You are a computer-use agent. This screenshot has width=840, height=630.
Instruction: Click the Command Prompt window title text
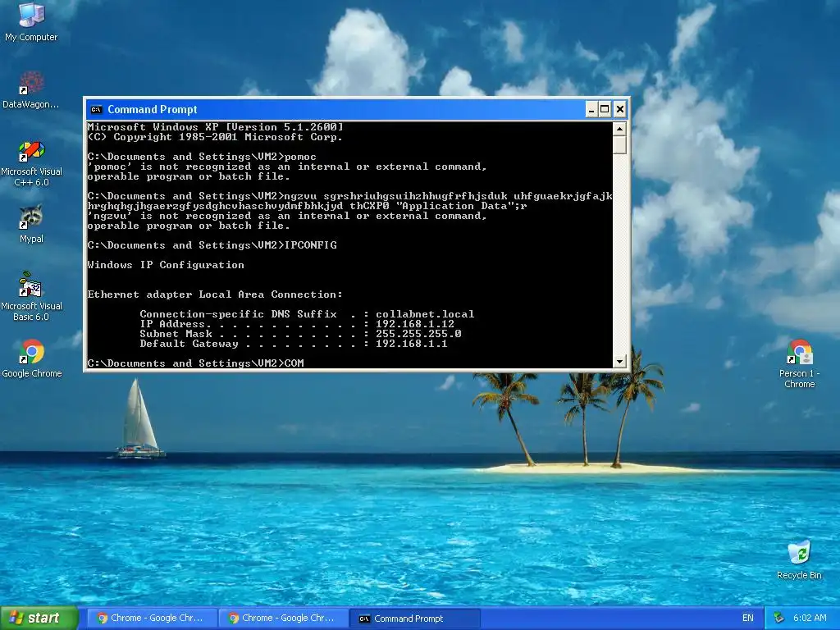point(152,110)
